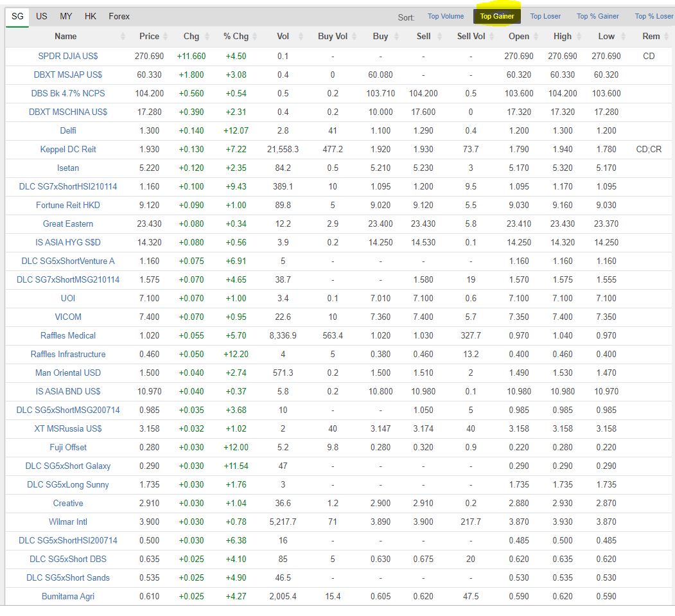Open Bumitama Agri stock link
This screenshot has width=675, height=616.
68,597
